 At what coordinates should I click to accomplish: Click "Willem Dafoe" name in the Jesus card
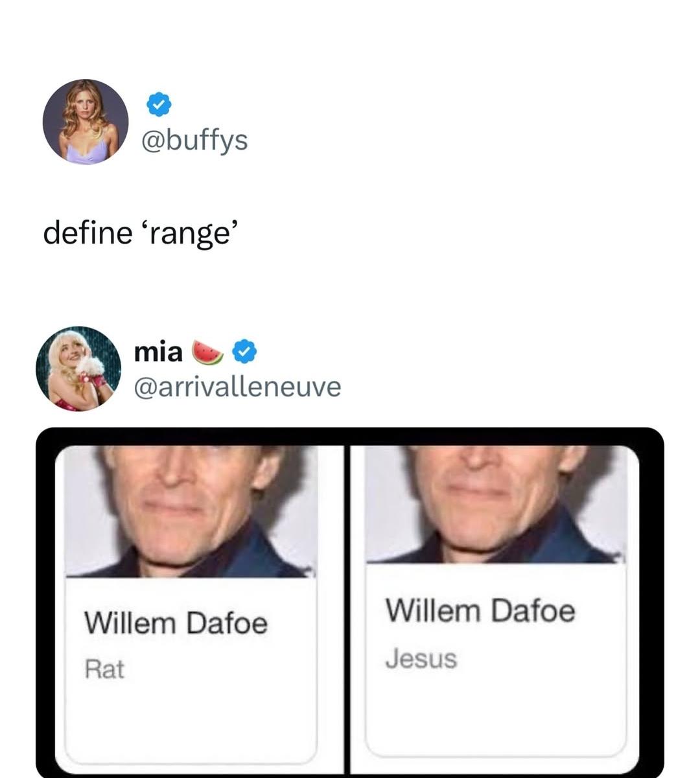click(x=480, y=610)
